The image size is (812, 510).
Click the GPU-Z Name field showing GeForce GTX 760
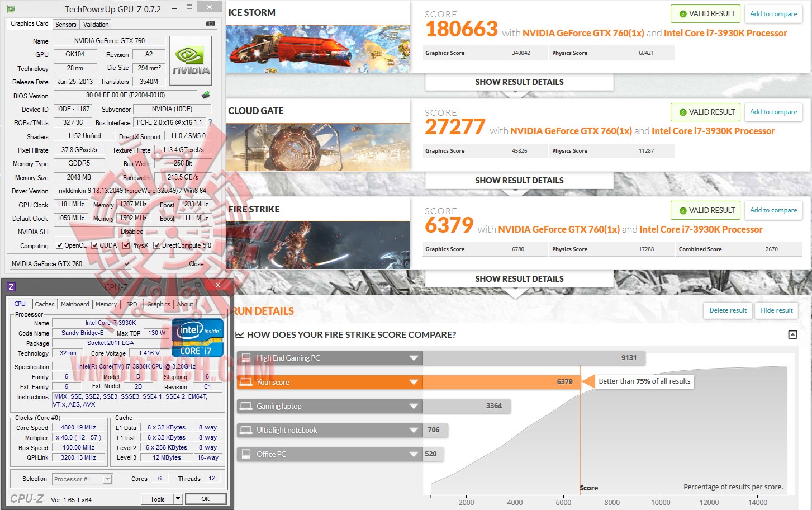110,41
